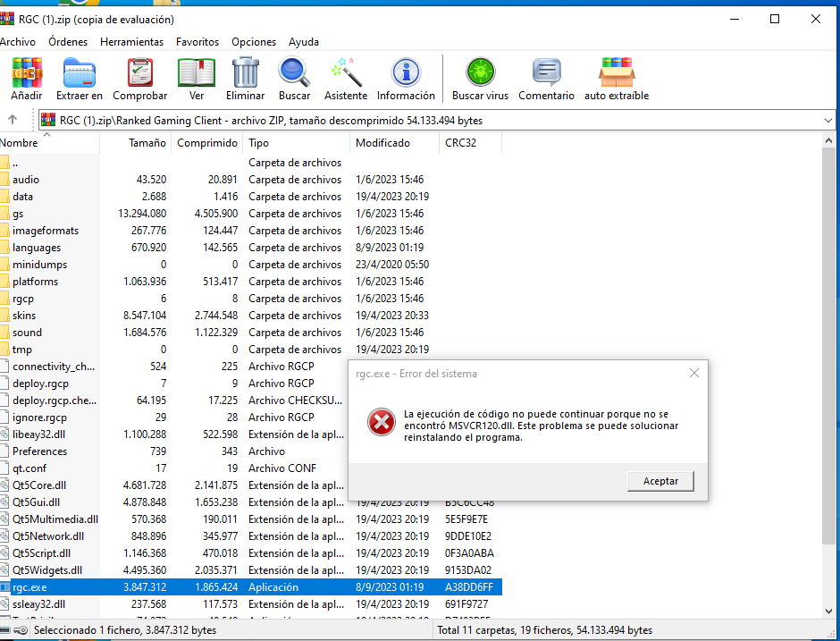Select the rgcp folder name
The width and height of the screenshot is (840, 641).
coord(23,299)
